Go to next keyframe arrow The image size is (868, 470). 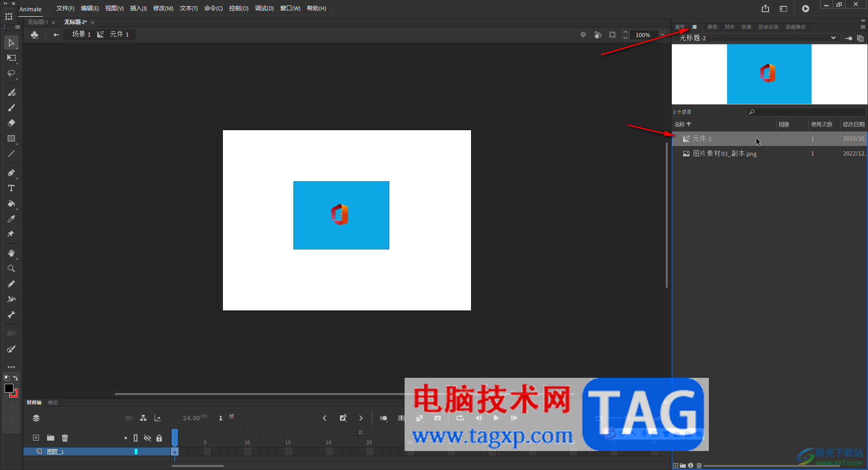point(361,418)
